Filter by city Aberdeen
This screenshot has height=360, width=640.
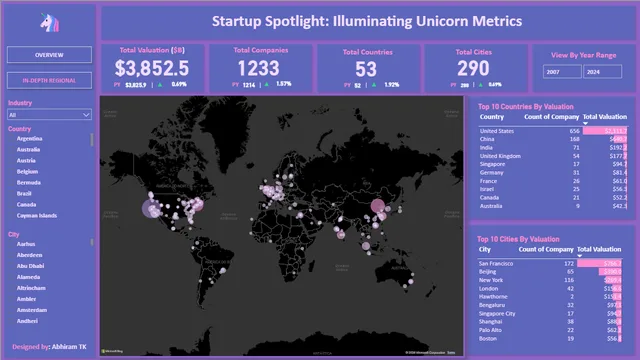(29, 255)
